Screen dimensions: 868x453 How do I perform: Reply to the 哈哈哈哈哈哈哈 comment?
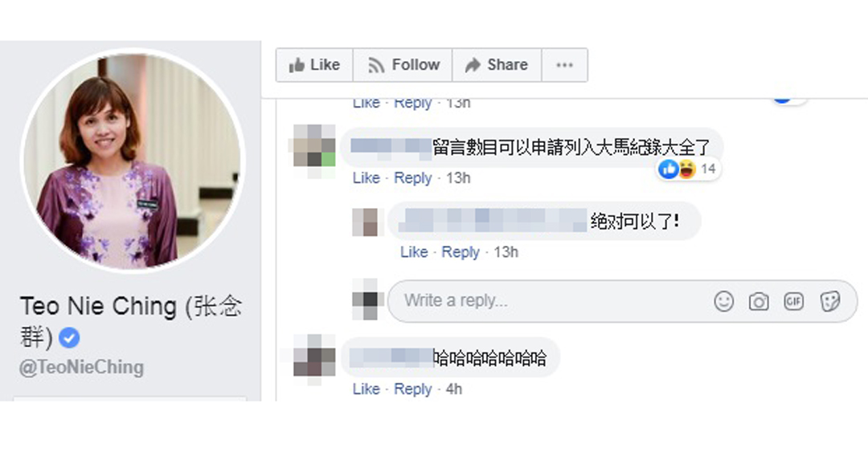coord(412,389)
